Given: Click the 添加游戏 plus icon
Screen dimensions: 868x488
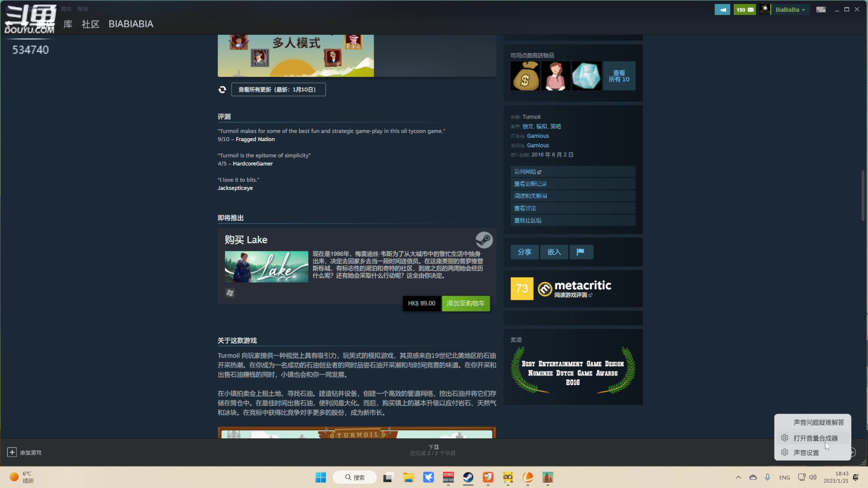Looking at the screenshot, I should click(12, 452).
